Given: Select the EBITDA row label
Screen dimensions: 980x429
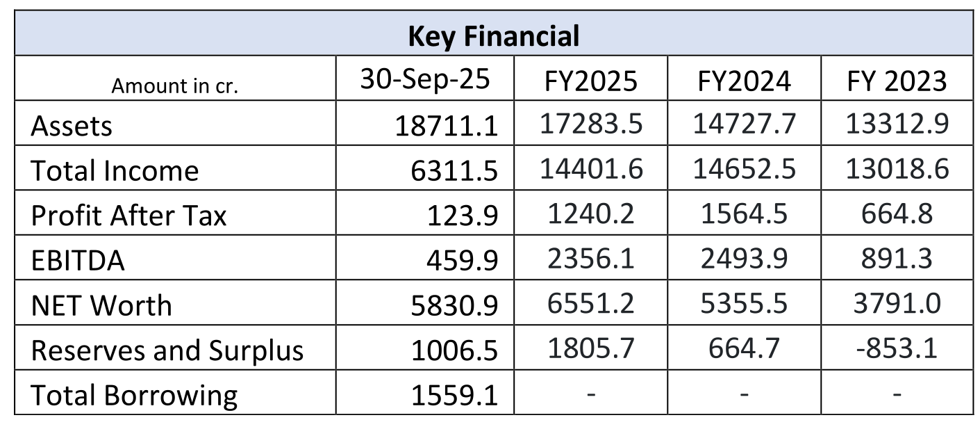Looking at the screenshot, I should 78,260.
